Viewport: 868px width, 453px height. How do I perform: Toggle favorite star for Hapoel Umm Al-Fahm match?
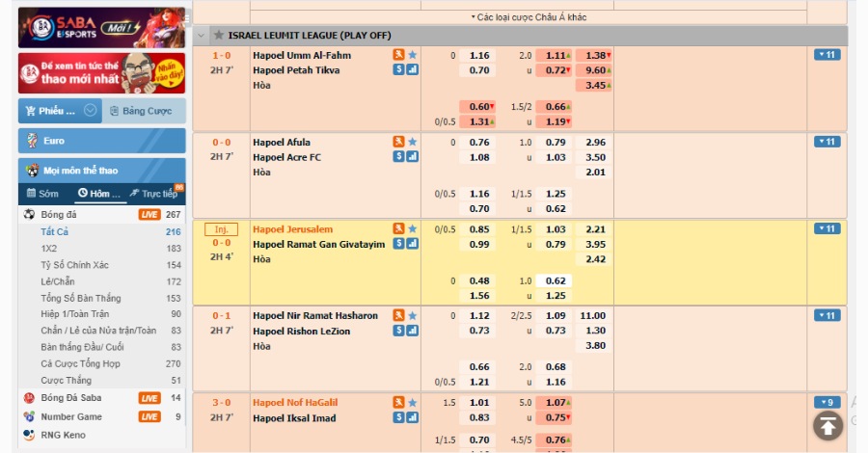click(x=413, y=55)
